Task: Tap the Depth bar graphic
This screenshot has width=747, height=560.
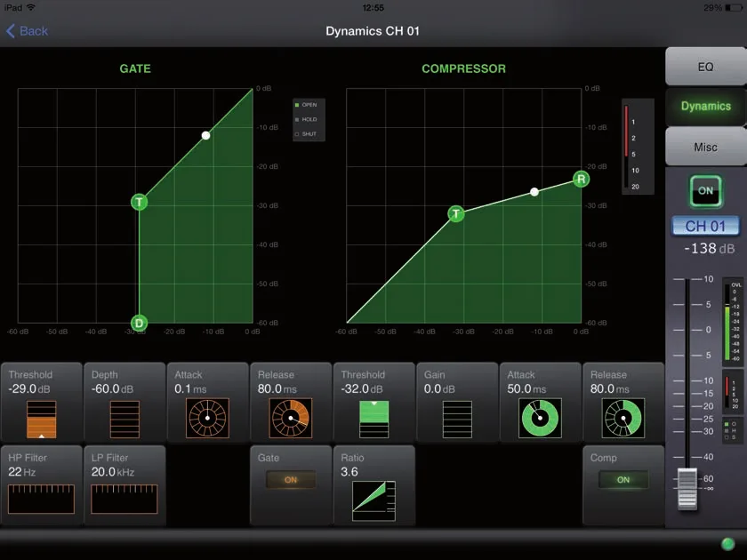Action: tap(124, 419)
